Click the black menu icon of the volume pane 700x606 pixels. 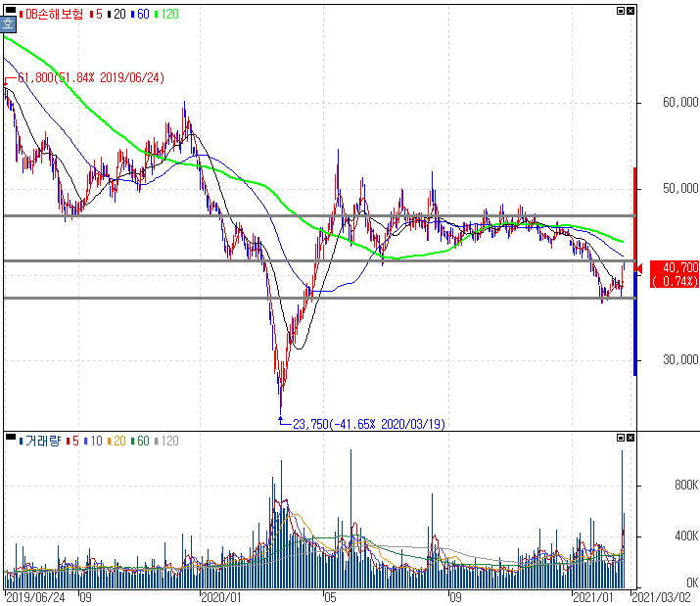(x=10, y=437)
